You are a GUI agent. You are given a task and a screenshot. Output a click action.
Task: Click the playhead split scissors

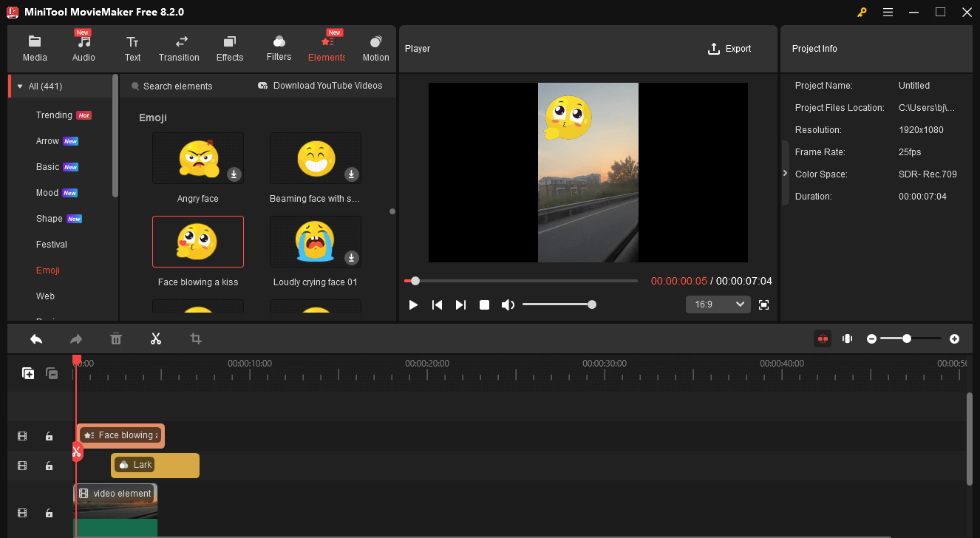pyautogui.click(x=76, y=452)
